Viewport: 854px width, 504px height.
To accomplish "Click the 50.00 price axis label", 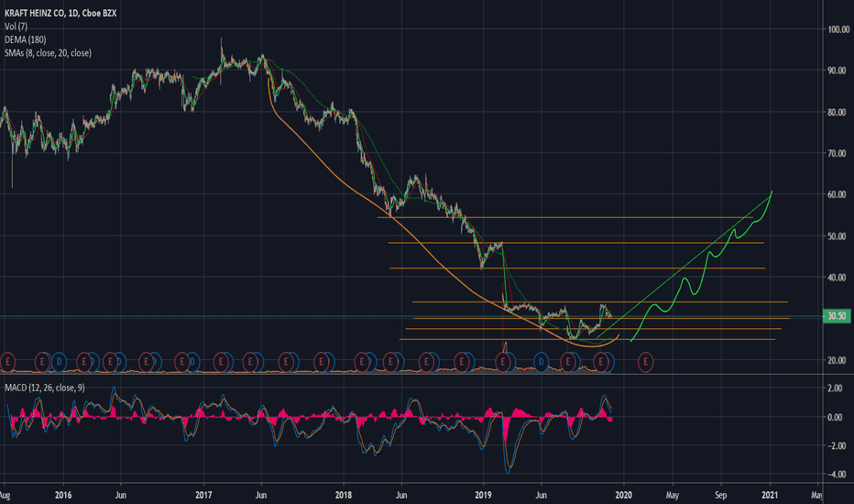I will (838, 236).
